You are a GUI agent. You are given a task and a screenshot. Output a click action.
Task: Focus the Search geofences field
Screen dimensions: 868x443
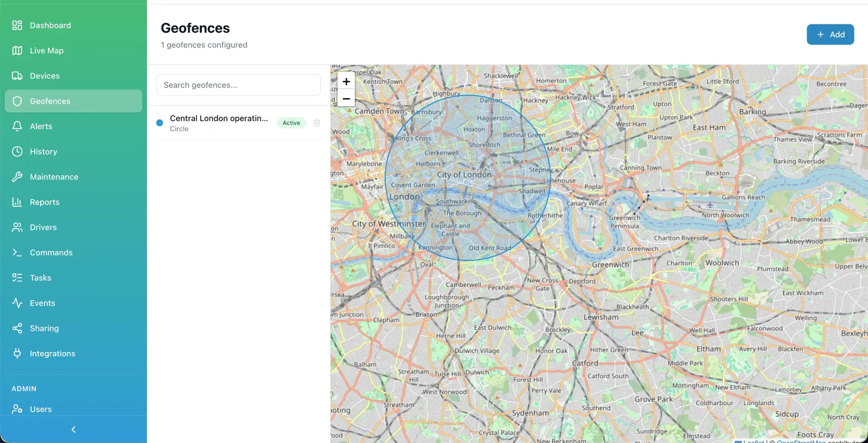click(238, 85)
